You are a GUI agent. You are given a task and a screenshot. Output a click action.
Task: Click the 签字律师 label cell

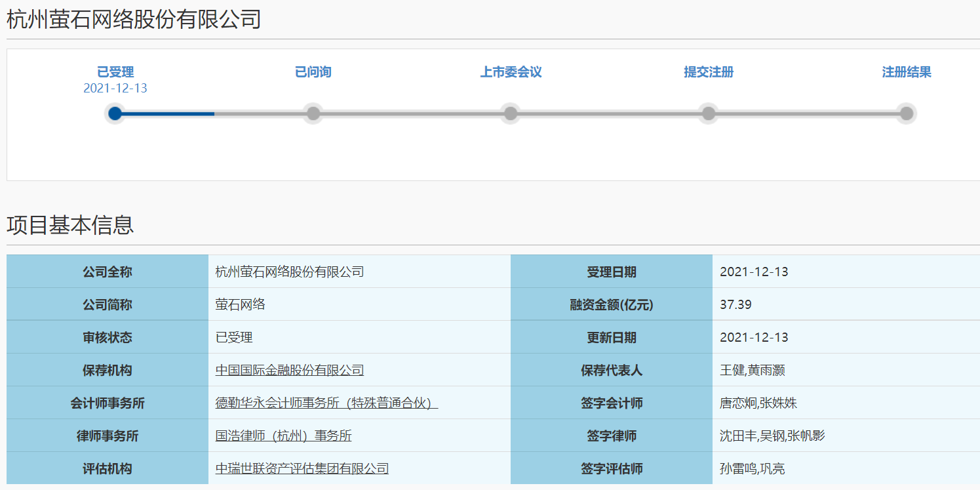pos(612,436)
